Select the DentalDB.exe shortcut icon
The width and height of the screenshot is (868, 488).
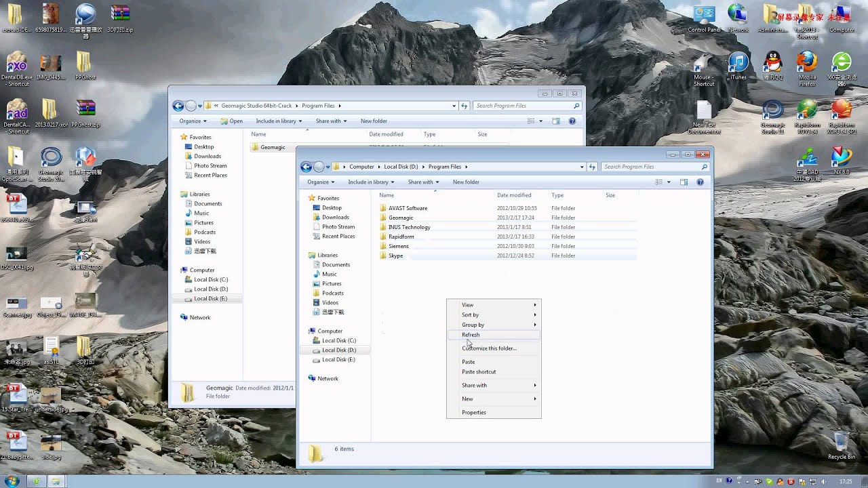click(16, 69)
